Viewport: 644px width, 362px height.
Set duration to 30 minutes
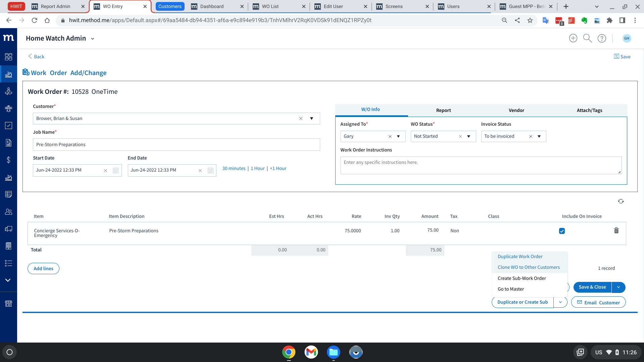click(x=234, y=168)
